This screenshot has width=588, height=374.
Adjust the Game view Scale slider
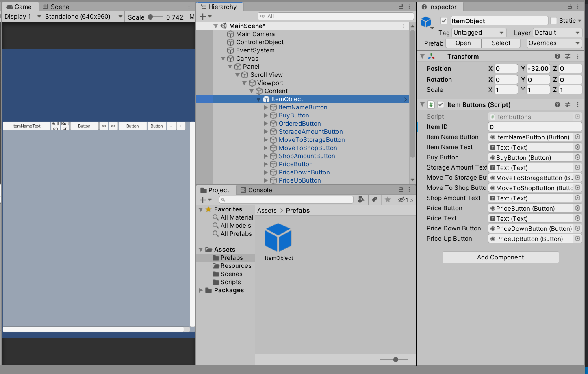156,17
